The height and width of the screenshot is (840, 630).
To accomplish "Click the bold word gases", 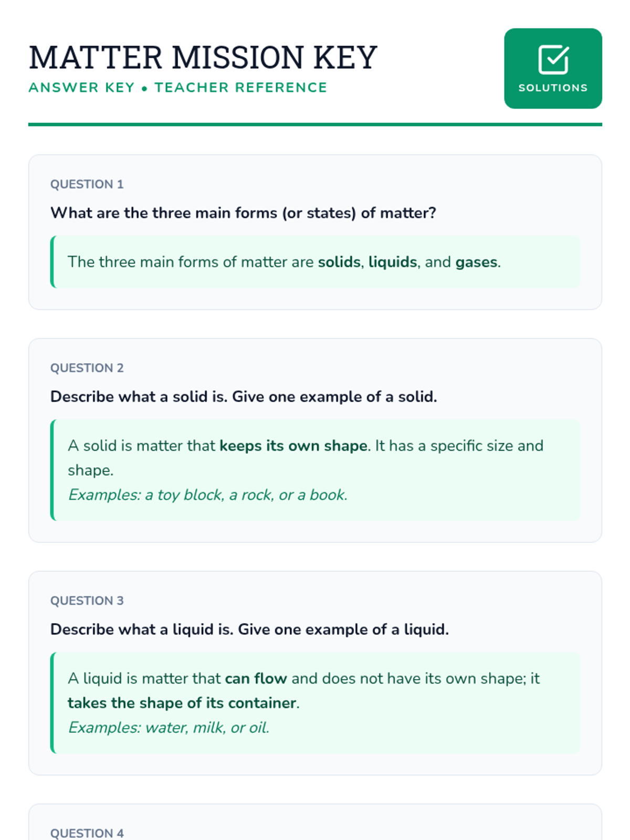I will (x=476, y=262).
